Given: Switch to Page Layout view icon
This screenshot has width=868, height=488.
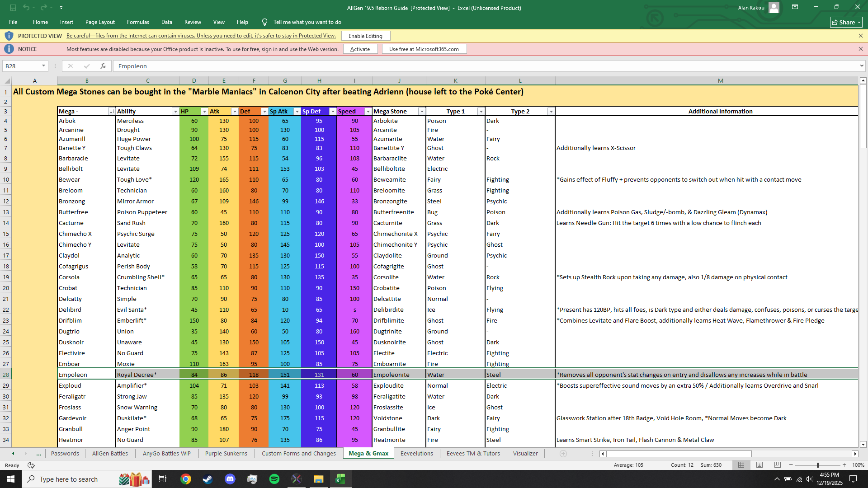Looking at the screenshot, I should pyautogui.click(x=759, y=465).
